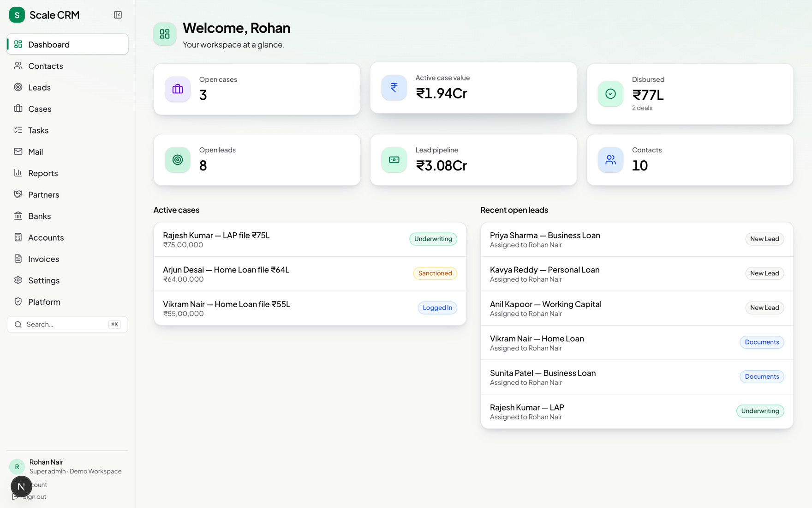812x508 pixels.
Task: Click the round N button in bottom corner
Action: [21, 486]
